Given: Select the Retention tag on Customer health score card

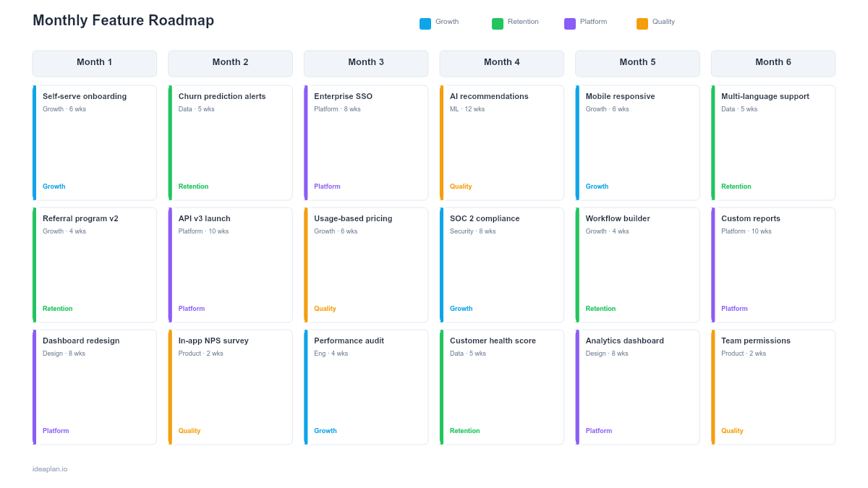Looking at the screenshot, I should (465, 430).
